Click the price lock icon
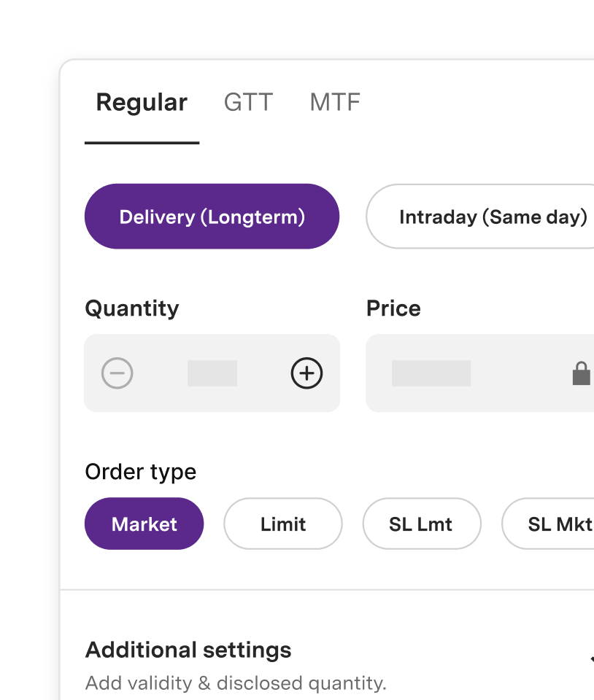Screen dimensions: 594x700 [581, 373]
